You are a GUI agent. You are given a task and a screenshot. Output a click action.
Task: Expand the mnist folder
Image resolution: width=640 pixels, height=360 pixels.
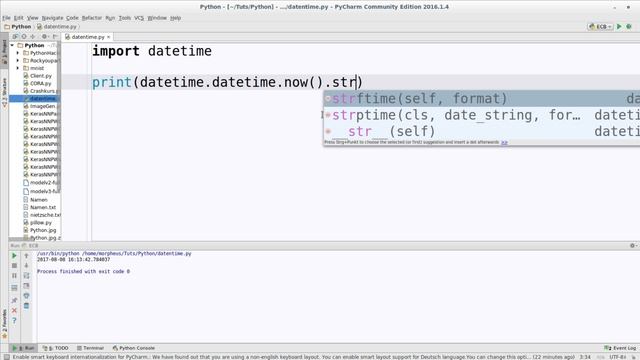[x=18, y=68]
